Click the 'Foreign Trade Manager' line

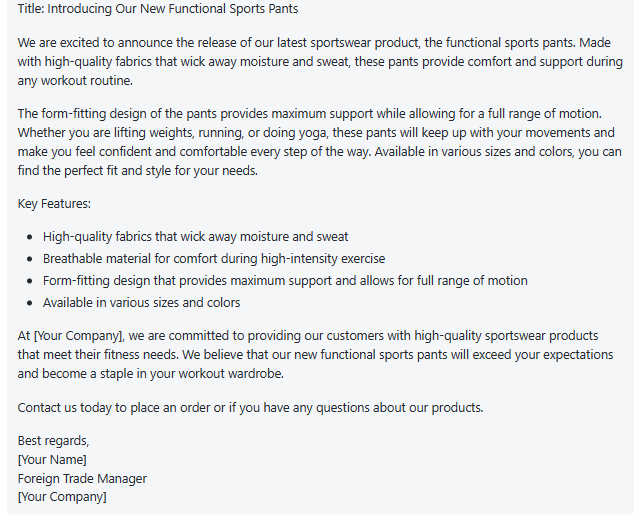tap(82, 479)
